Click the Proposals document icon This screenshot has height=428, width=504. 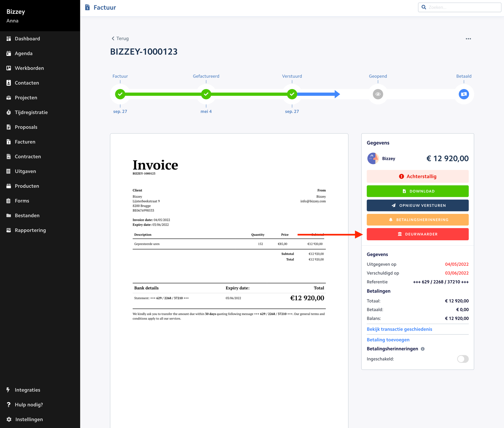pyautogui.click(x=9, y=127)
